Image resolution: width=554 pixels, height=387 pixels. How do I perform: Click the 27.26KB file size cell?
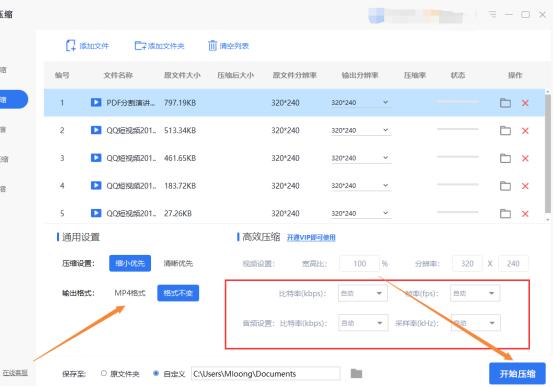click(178, 213)
